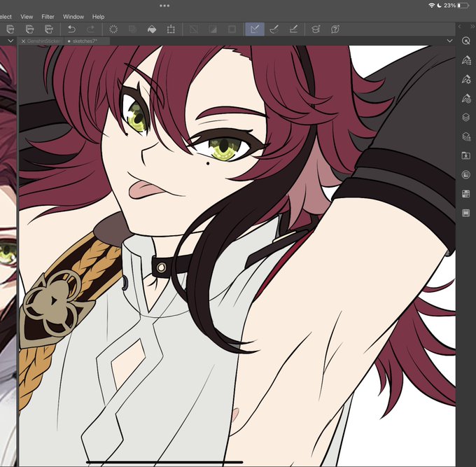The height and width of the screenshot is (467, 476).
Task: Click the second Save icon (Save As)
Action: 29,29
